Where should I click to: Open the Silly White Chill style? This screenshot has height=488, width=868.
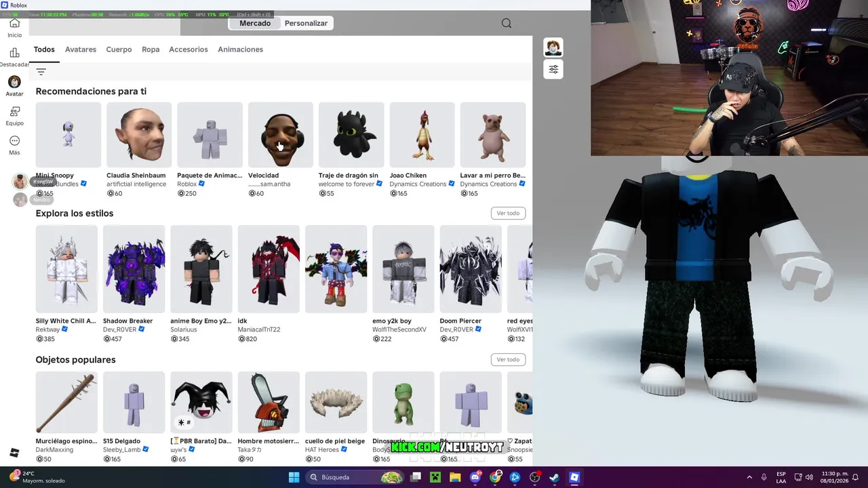tap(66, 269)
